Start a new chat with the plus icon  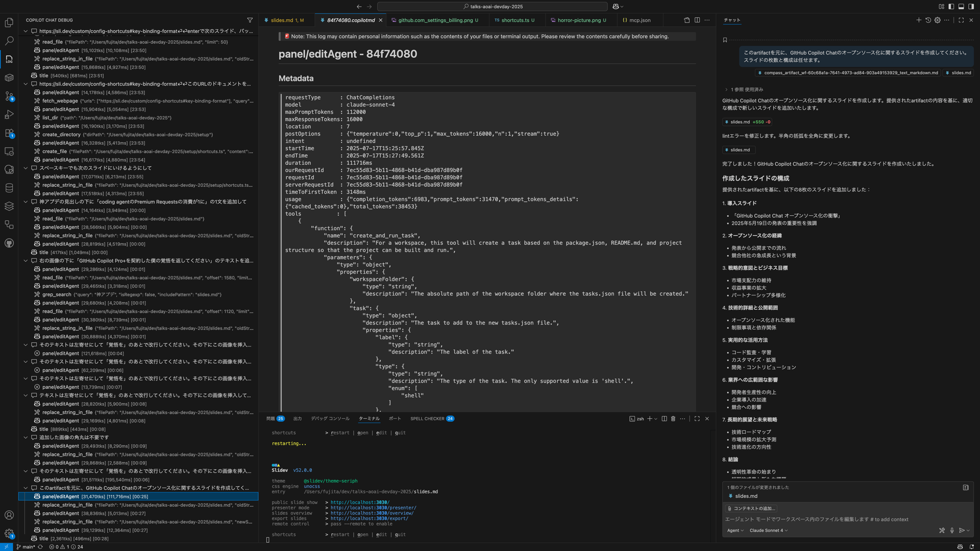919,20
